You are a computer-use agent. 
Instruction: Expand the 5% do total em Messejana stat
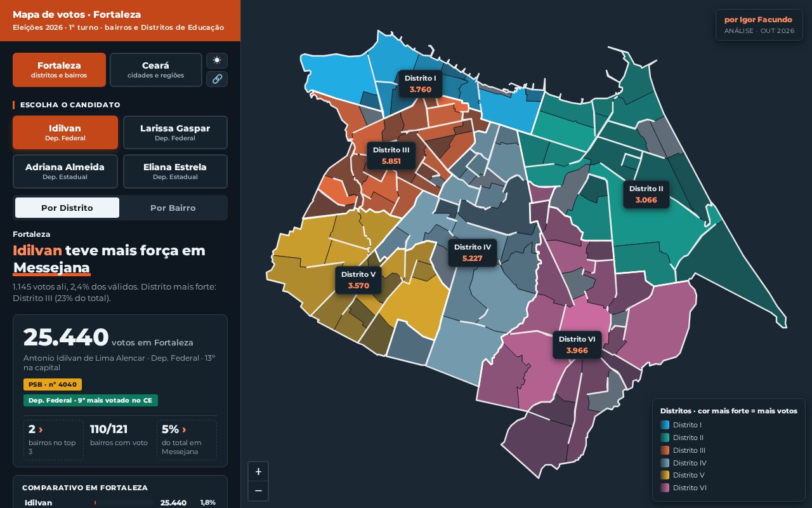[x=187, y=439]
